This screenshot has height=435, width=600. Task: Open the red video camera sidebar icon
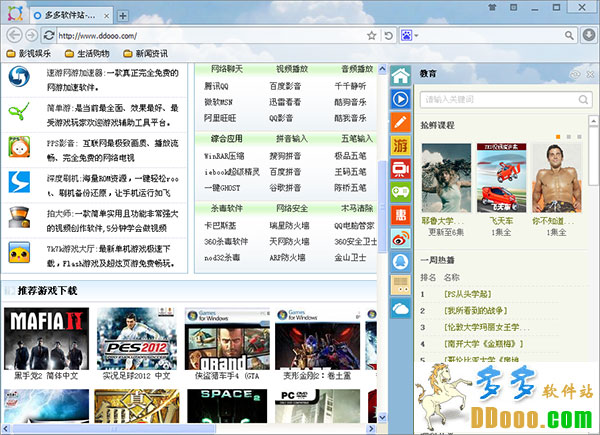point(400,169)
